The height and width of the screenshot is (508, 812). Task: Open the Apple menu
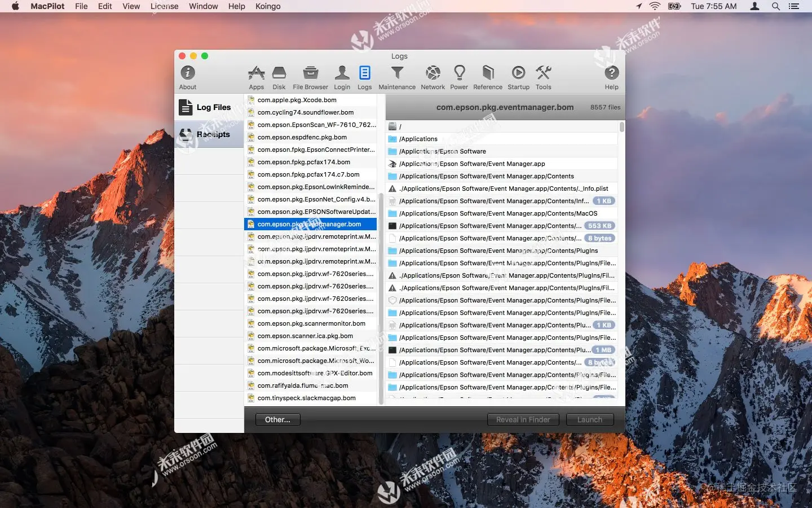click(x=15, y=6)
